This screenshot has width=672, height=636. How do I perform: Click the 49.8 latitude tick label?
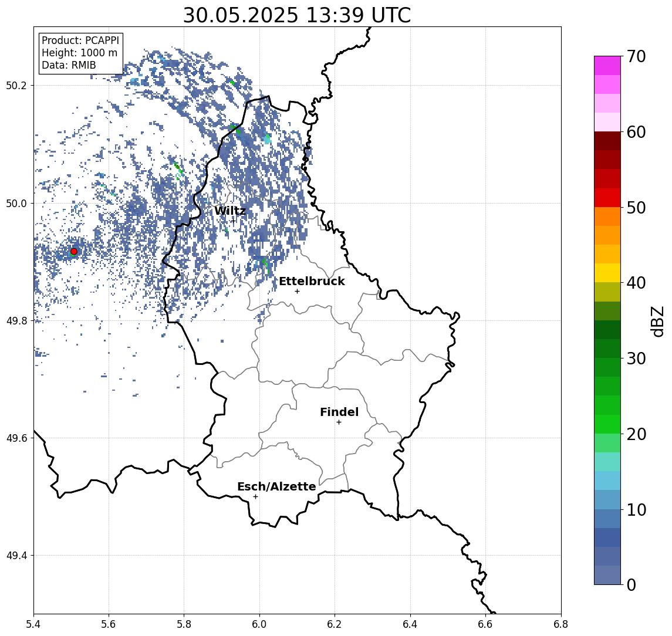click(x=16, y=320)
